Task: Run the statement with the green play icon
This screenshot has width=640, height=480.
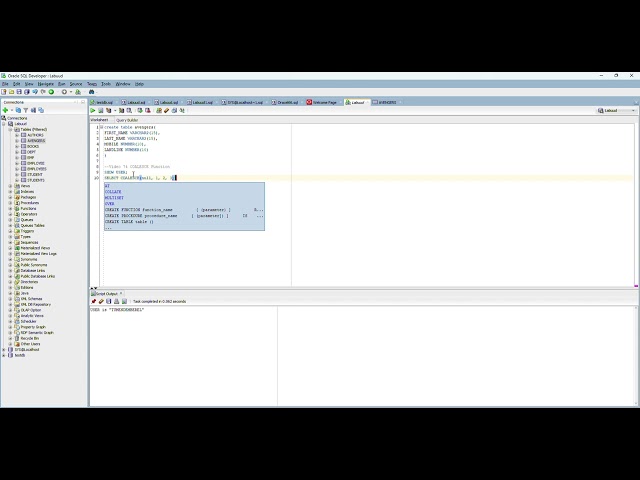Action: tap(93, 111)
